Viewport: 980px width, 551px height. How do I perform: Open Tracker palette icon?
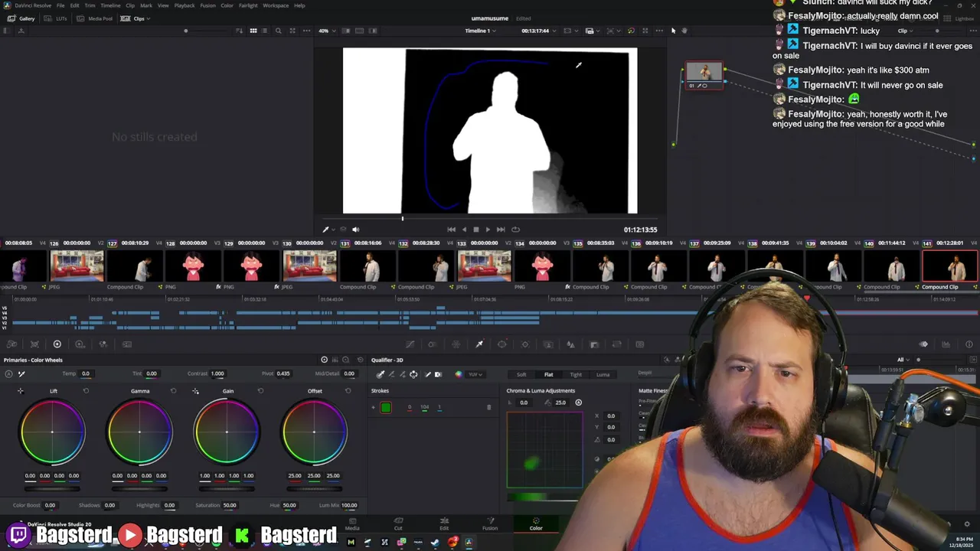point(525,344)
